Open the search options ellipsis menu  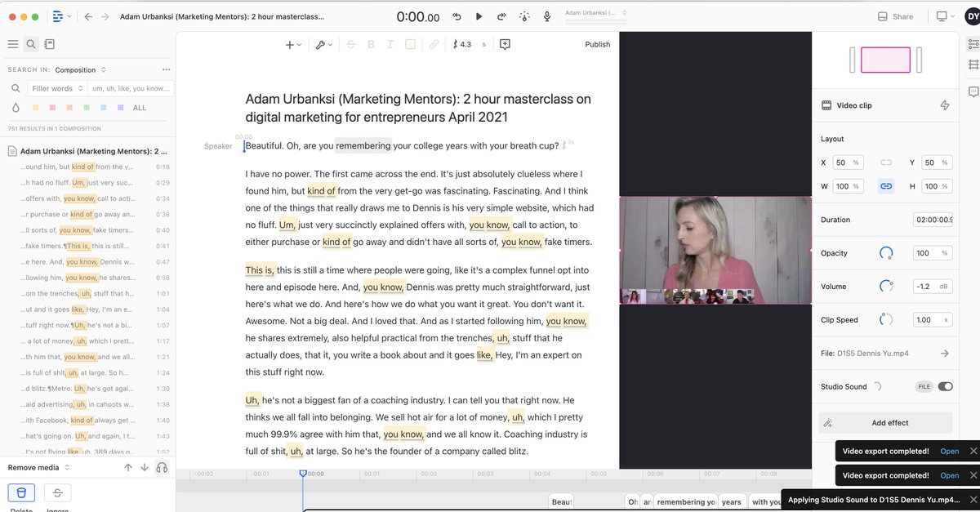[167, 69]
